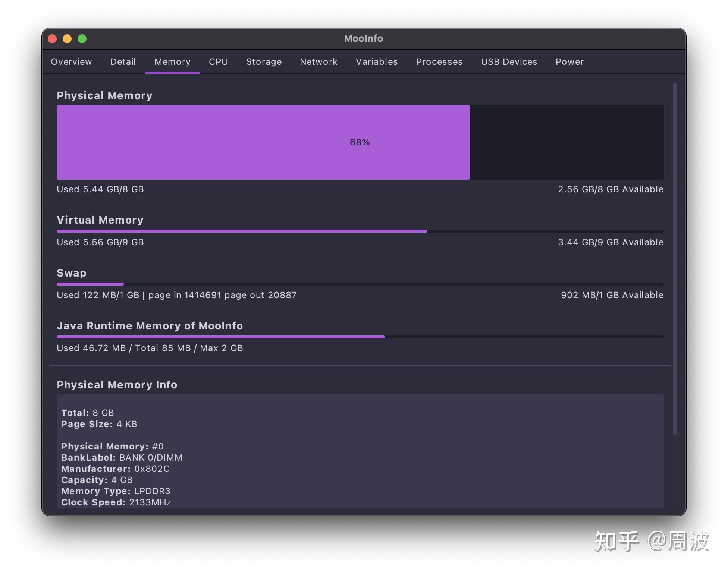Show the Processes tab

tap(439, 62)
